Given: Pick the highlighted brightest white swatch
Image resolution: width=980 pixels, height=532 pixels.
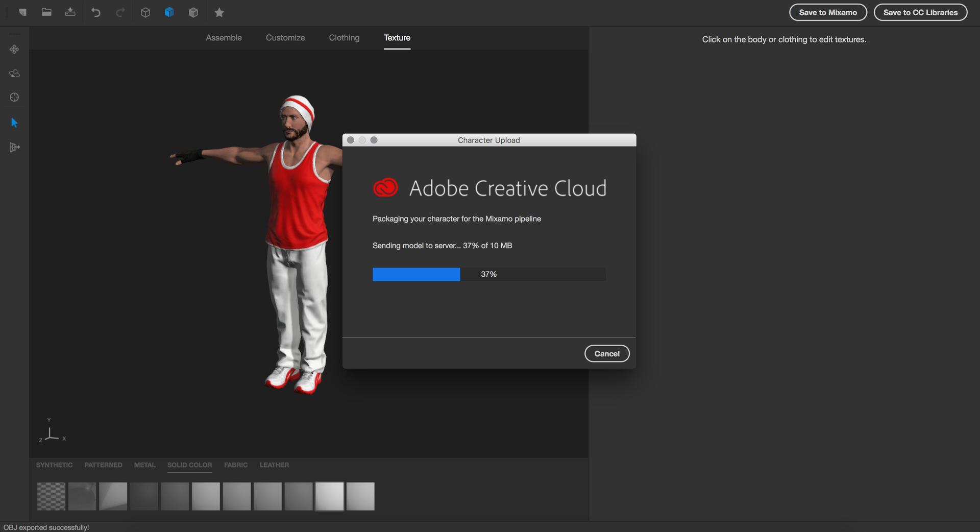Looking at the screenshot, I should pyautogui.click(x=329, y=496).
